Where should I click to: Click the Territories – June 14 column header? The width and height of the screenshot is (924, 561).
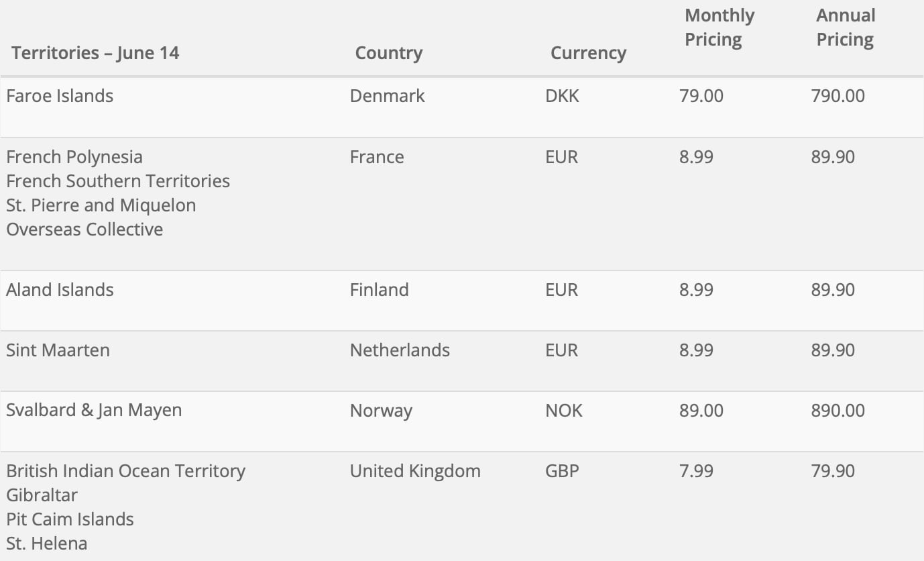(95, 53)
